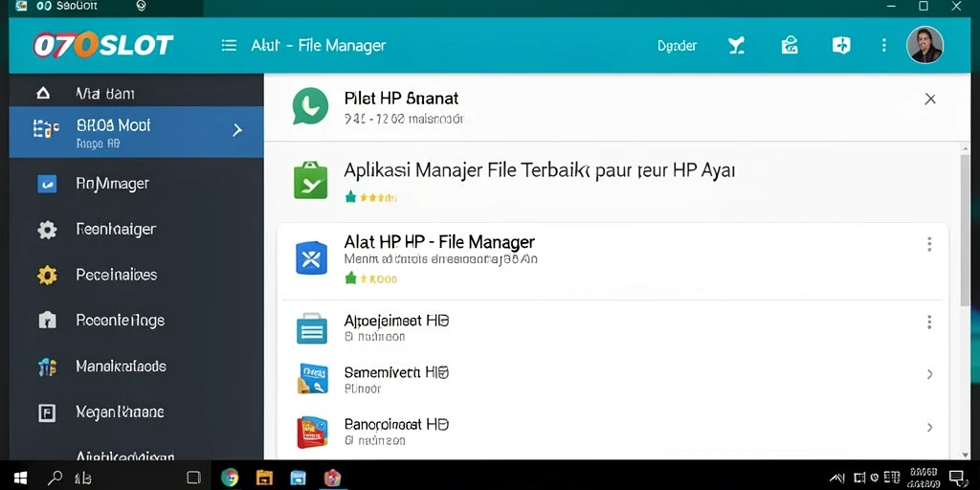
Task: Open the Ajtoejeimeat HB list entry
Action: click(612, 327)
